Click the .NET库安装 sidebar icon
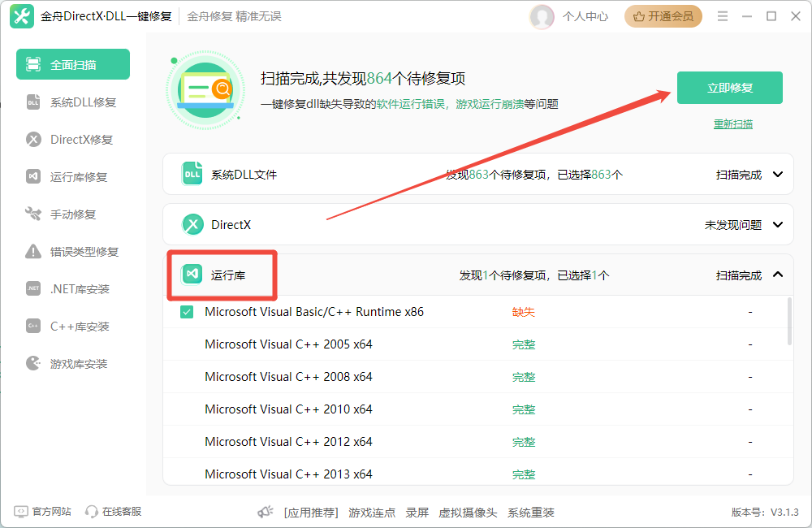The height and width of the screenshot is (528, 812). click(x=33, y=288)
